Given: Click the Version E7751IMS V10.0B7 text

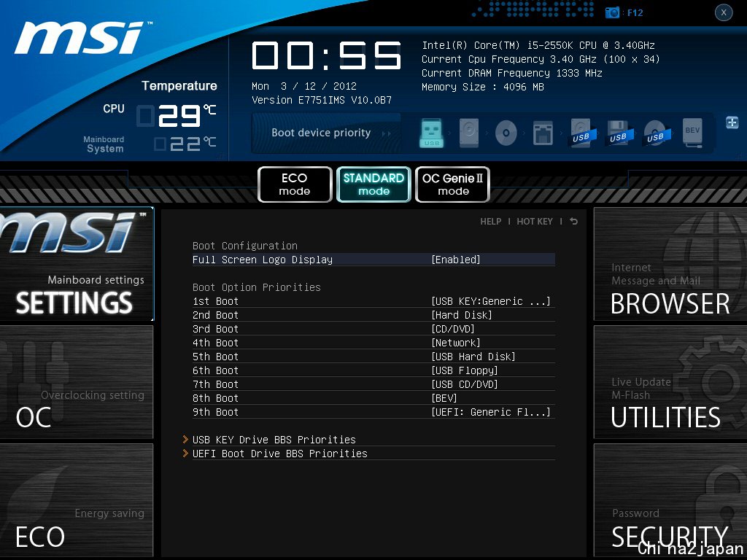Looking at the screenshot, I should point(322,100).
